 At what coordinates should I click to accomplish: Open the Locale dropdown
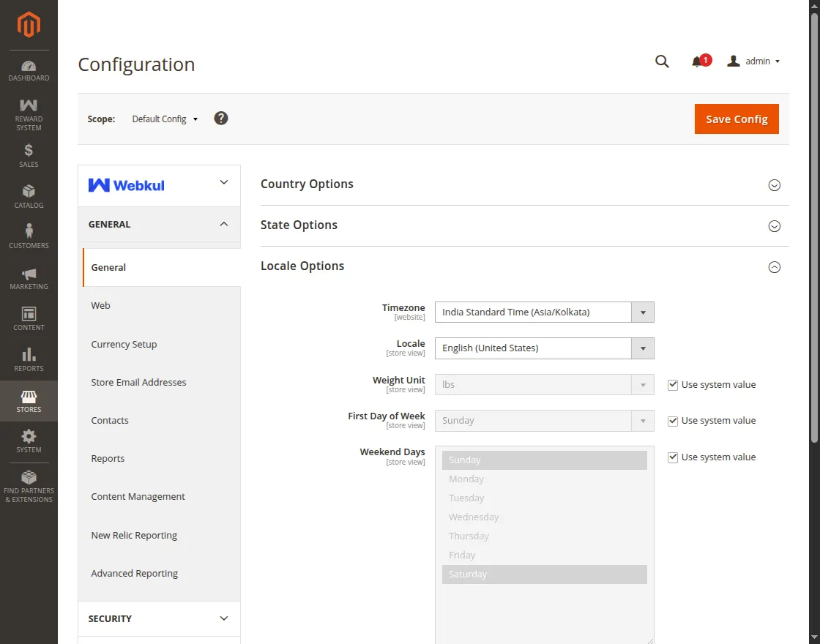(545, 348)
